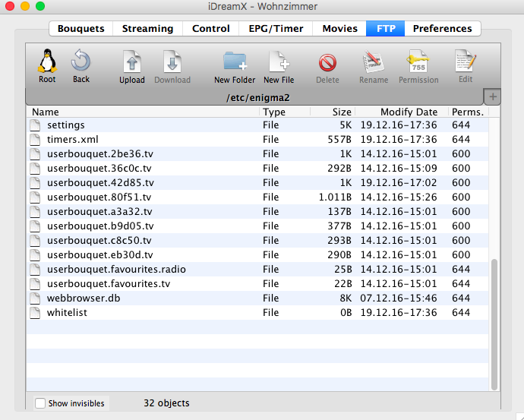Click the 19.12.16-17:02 modify date
The height and width of the screenshot is (420, 524).
[399, 182]
